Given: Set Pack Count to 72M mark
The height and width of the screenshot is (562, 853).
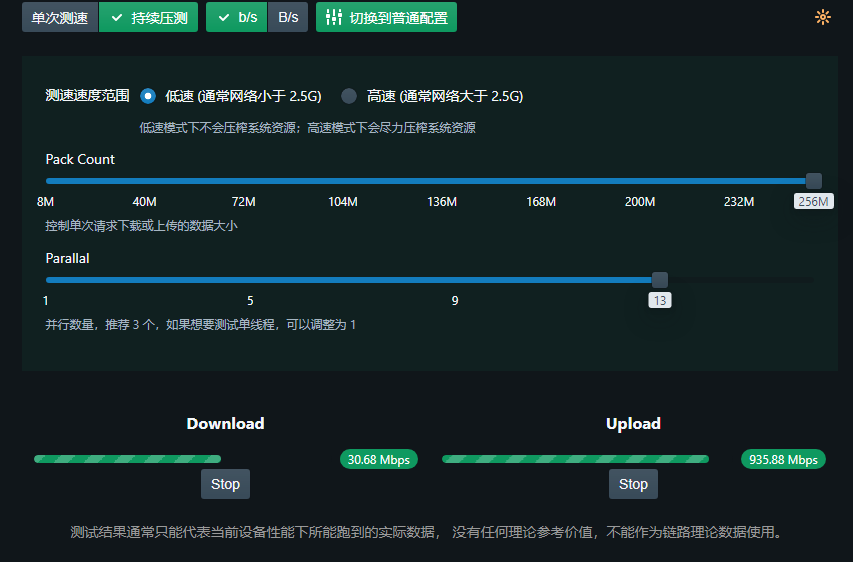Looking at the screenshot, I should pyautogui.click(x=243, y=202).
